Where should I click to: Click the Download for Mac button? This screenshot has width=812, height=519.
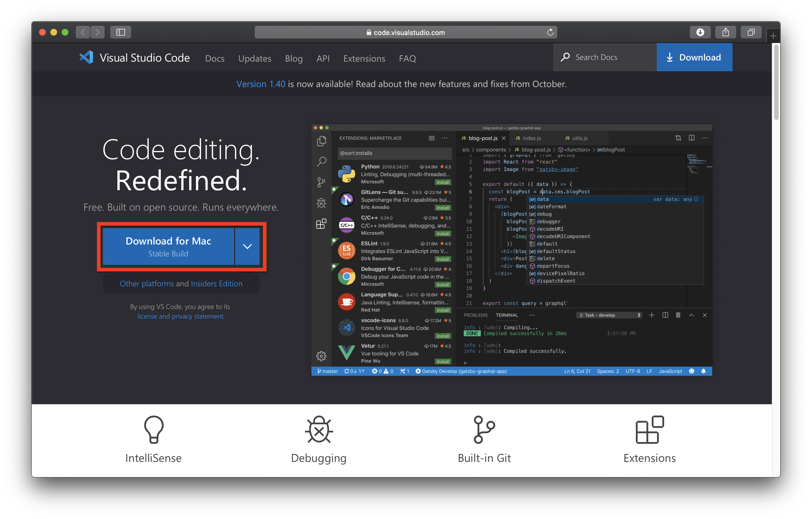[168, 246]
